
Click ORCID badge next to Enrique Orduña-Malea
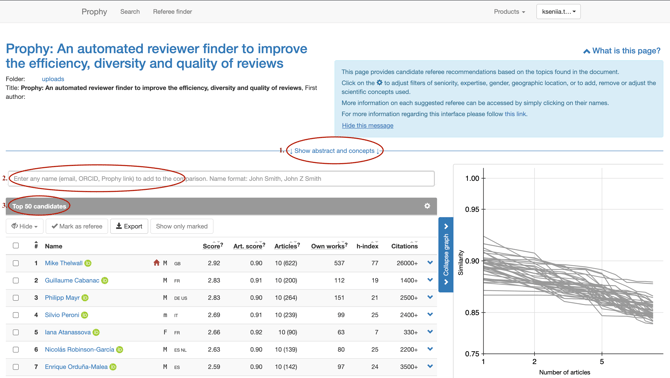113,367
